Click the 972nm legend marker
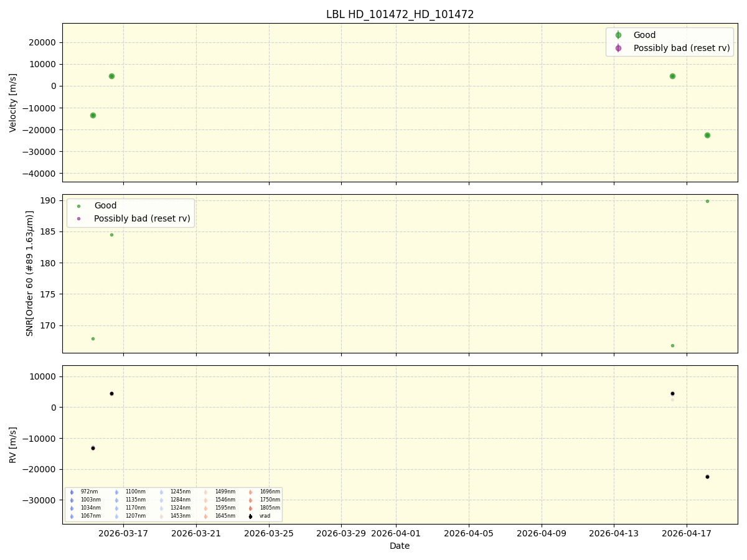The image size is (747, 560). [x=72, y=492]
